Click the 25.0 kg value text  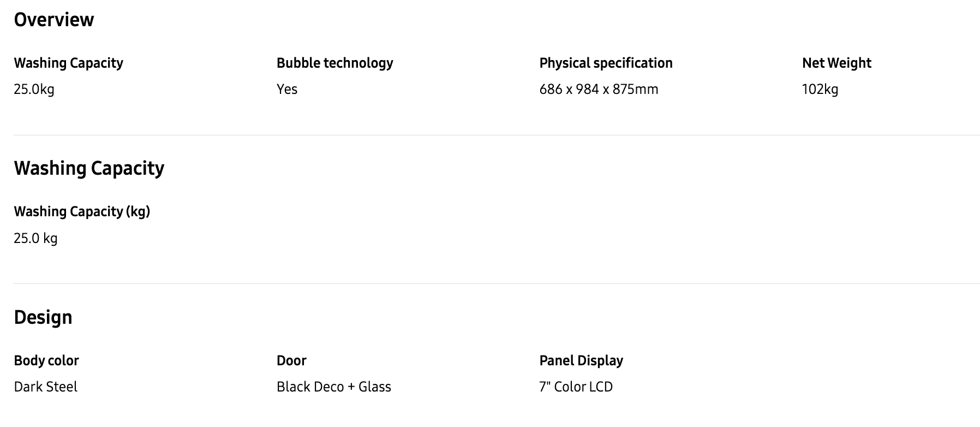click(35, 239)
